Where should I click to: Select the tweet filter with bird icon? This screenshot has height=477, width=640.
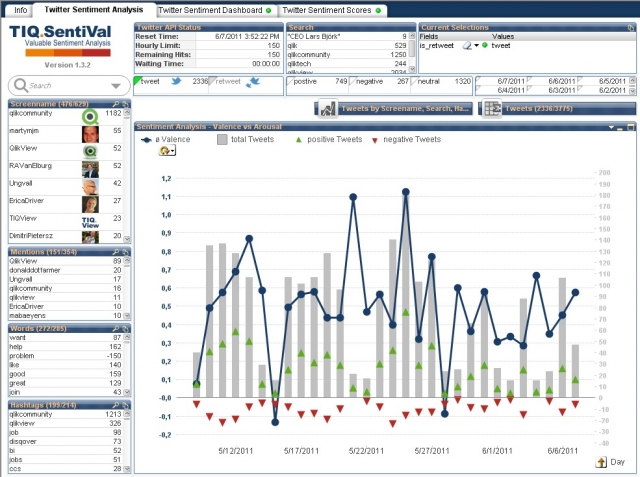pyautogui.click(x=171, y=81)
